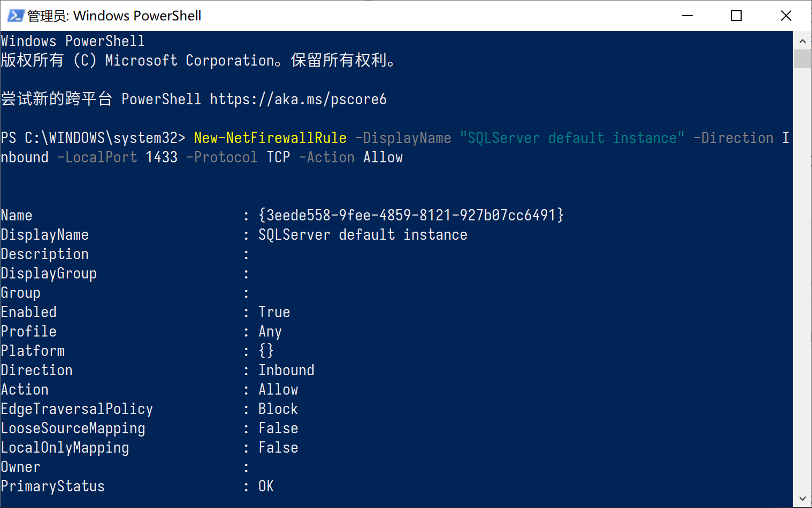Click the scrollbar up arrow
812x508 pixels.
(802, 41)
